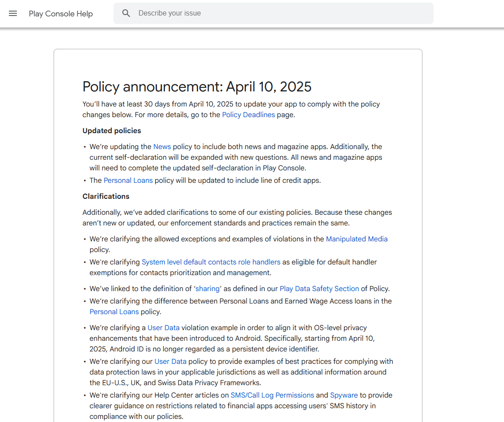The width and height of the screenshot is (504, 422).
Task: Open the hamburger main menu
Action: pos(13,13)
